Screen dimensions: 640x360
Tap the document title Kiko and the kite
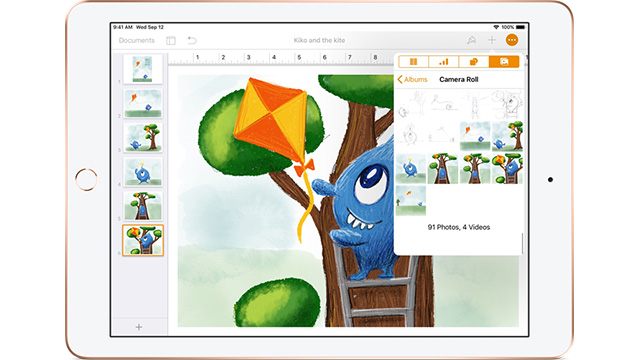[319, 40]
